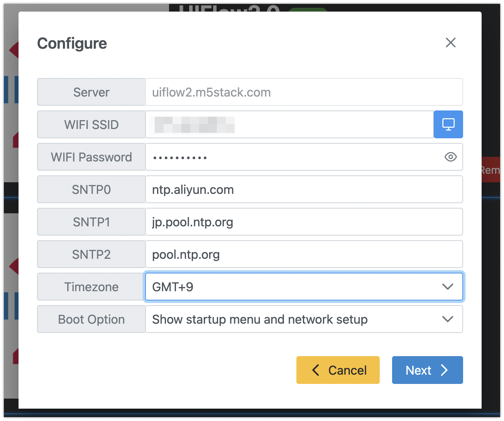The height and width of the screenshot is (421, 504).
Task: Click the SNTP2 field showing pool.ntp.org
Action: (304, 254)
